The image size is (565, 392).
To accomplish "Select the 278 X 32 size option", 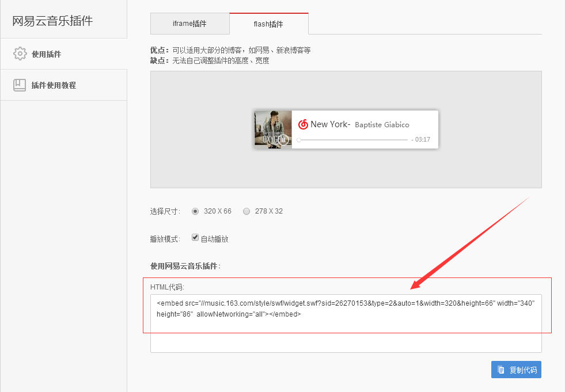I will coord(246,211).
